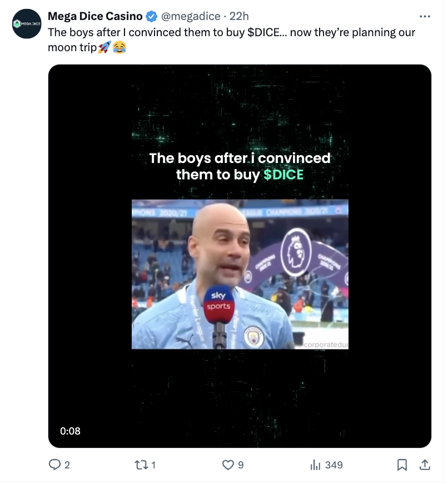Play the video on the Sky Sports interview frame
The width and height of the screenshot is (448, 484).
pos(240,274)
